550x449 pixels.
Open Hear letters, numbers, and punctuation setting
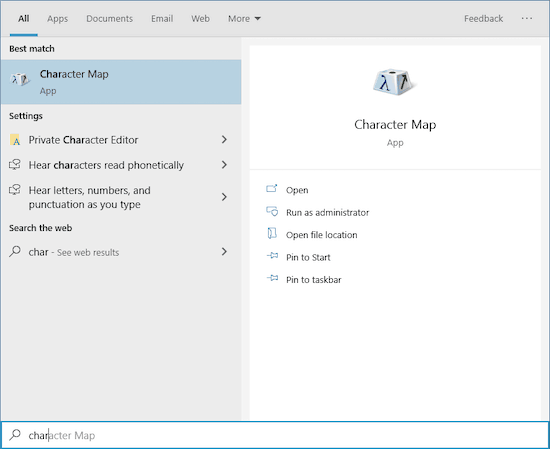(x=121, y=197)
